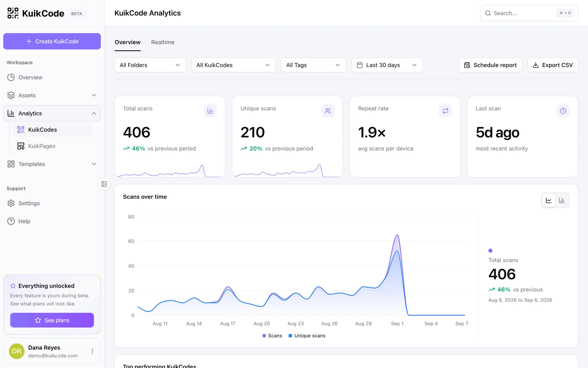Click the Top performing KuikCodes heading

(159, 366)
